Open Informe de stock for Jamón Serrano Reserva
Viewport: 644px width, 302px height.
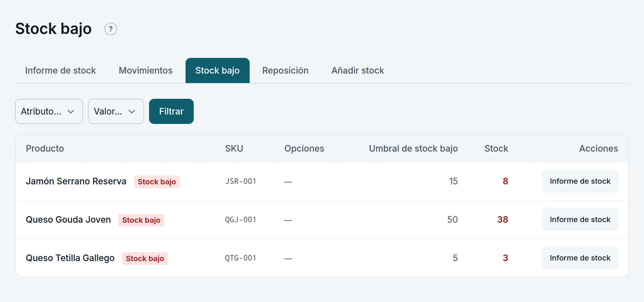click(580, 181)
